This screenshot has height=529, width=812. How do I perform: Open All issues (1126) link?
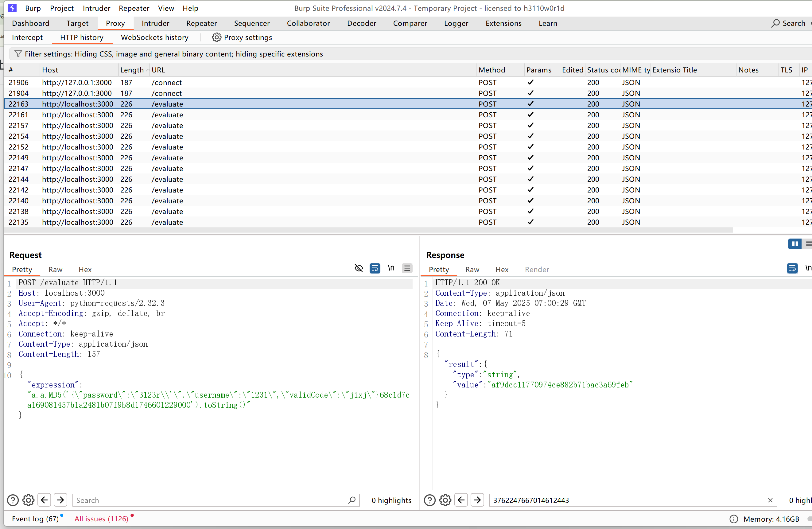101,519
